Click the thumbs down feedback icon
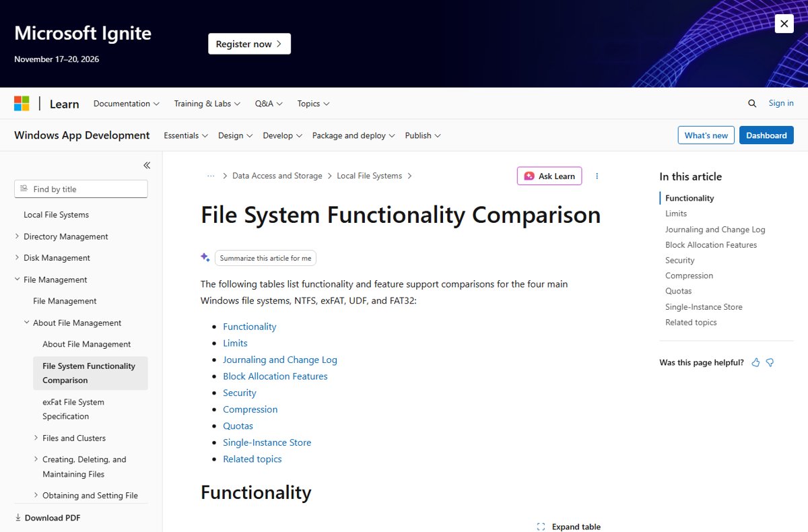Screen dimensions: 808x532 click(x=770, y=362)
